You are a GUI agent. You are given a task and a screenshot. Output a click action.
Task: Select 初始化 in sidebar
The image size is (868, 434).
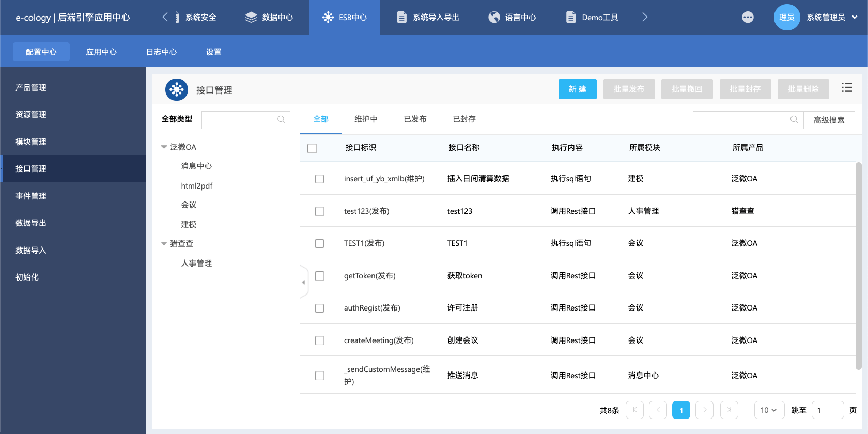(73, 277)
